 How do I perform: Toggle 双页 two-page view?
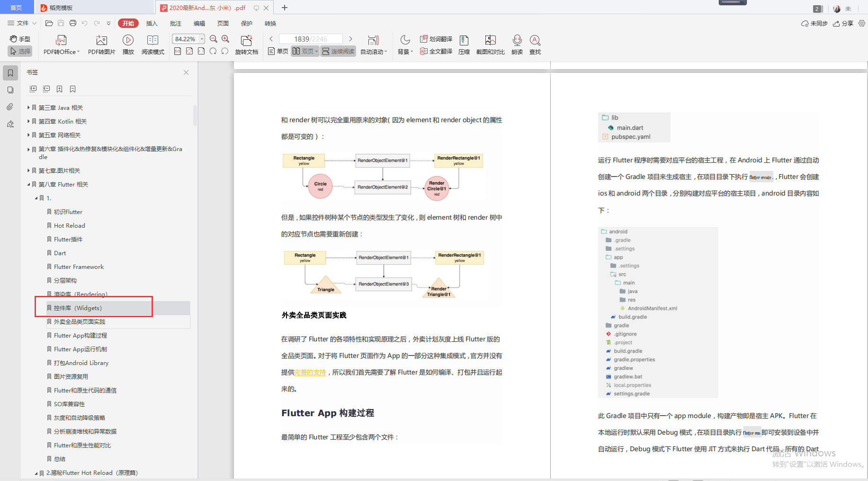coord(305,51)
